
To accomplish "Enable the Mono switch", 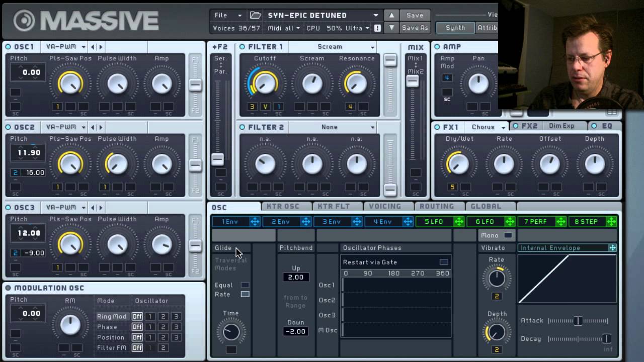I will coord(508,235).
